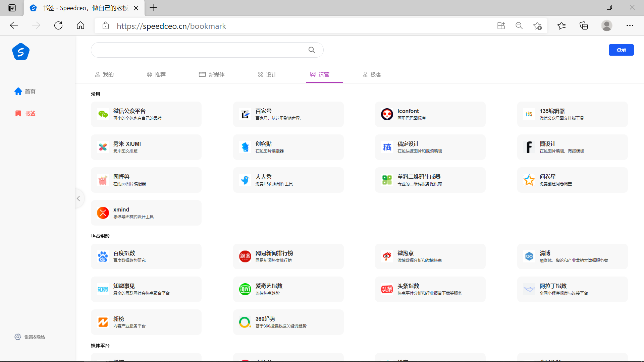This screenshot has height=362, width=644.
Task: Click the 微热点 Weibo icon
Action: (x=387, y=256)
